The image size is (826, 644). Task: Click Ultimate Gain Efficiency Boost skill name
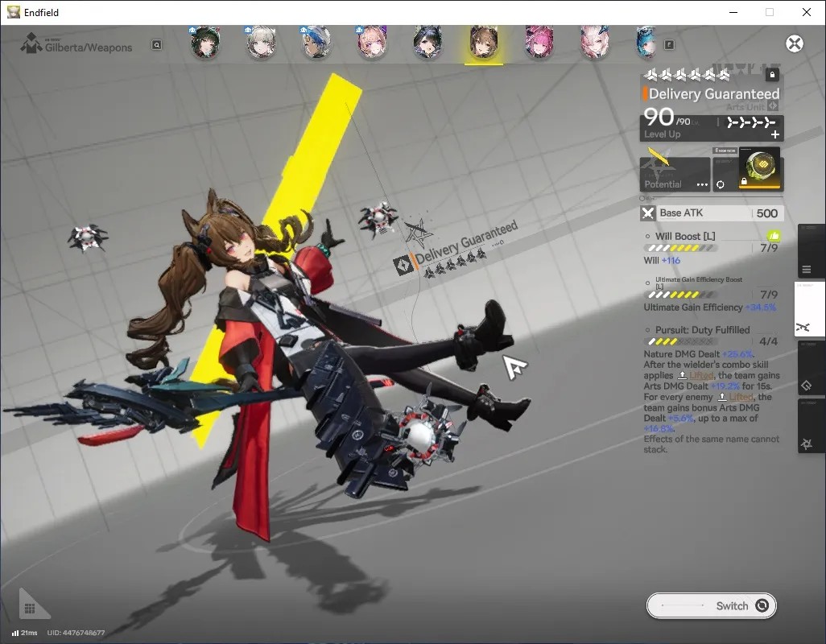pyautogui.click(x=699, y=283)
